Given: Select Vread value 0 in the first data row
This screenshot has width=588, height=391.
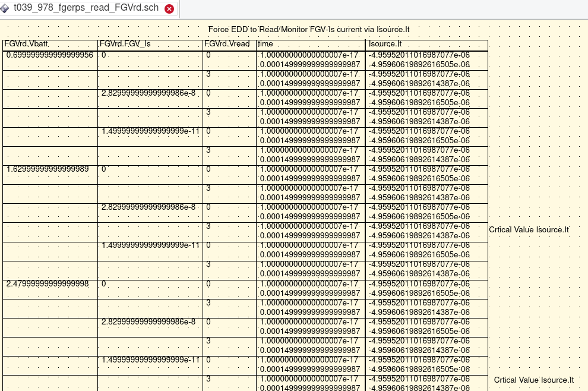Looking at the screenshot, I should pos(208,55).
